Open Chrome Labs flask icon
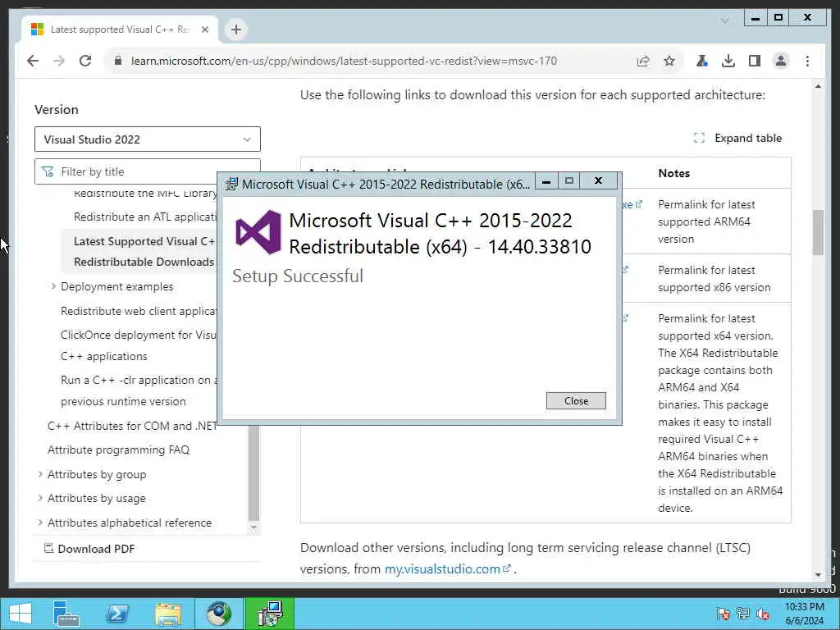Viewport: 840px width, 630px height. (x=701, y=61)
